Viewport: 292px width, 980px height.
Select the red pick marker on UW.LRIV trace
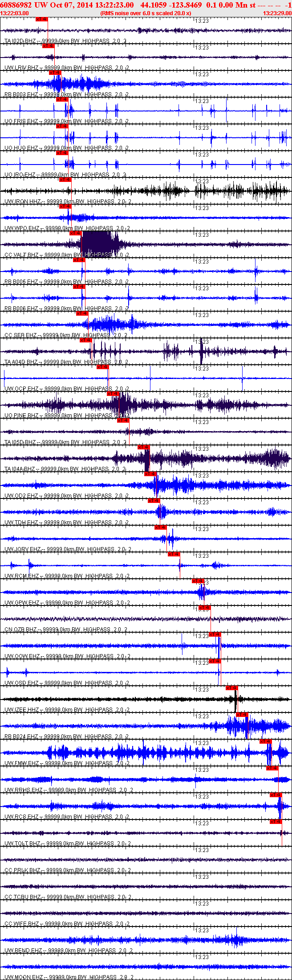tap(49, 46)
